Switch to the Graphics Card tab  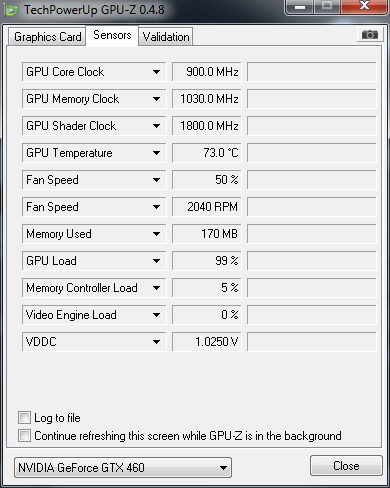47,37
